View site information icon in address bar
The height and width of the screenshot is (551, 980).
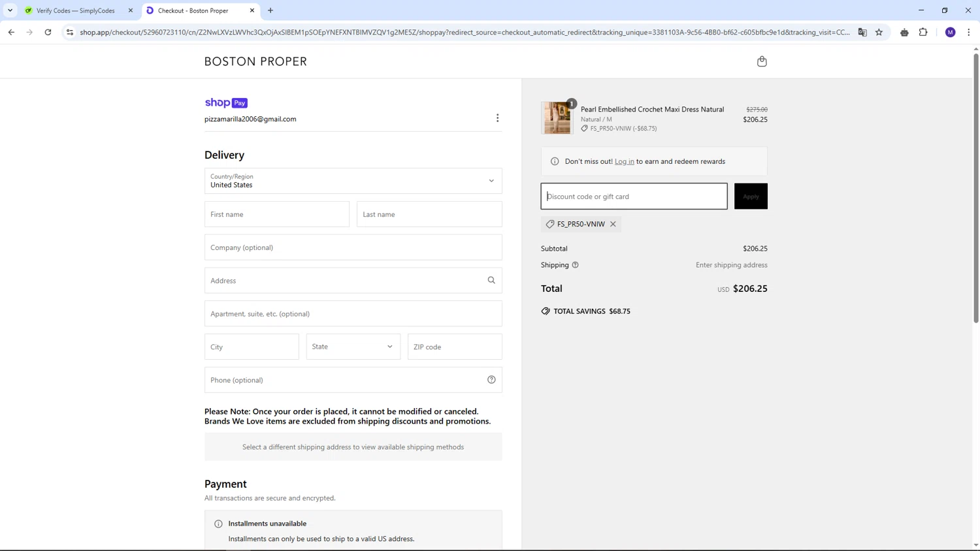70,32
